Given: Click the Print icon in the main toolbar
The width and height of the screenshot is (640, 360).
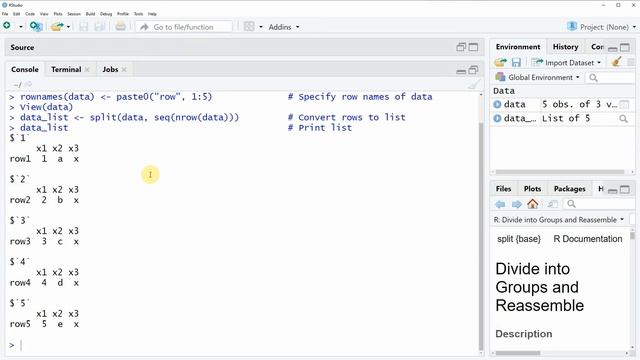Looking at the screenshot, I should 120,27.
